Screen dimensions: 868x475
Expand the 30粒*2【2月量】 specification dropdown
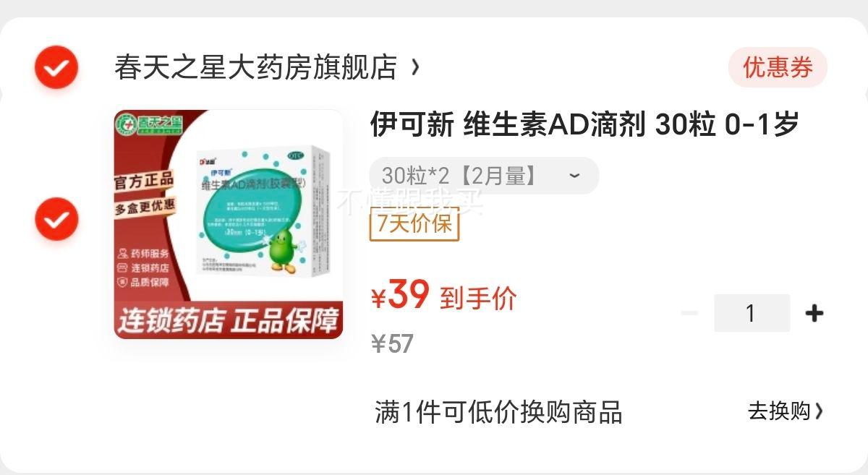pyautogui.click(x=484, y=176)
